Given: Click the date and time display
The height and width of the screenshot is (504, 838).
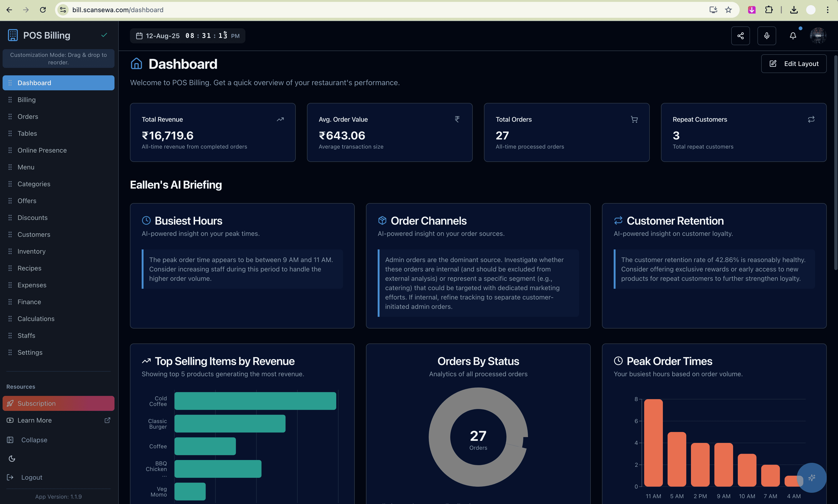Looking at the screenshot, I should coord(188,36).
